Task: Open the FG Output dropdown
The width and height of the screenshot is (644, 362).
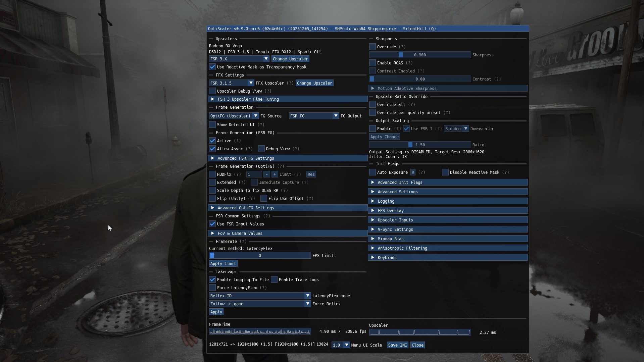Action: [x=314, y=116]
